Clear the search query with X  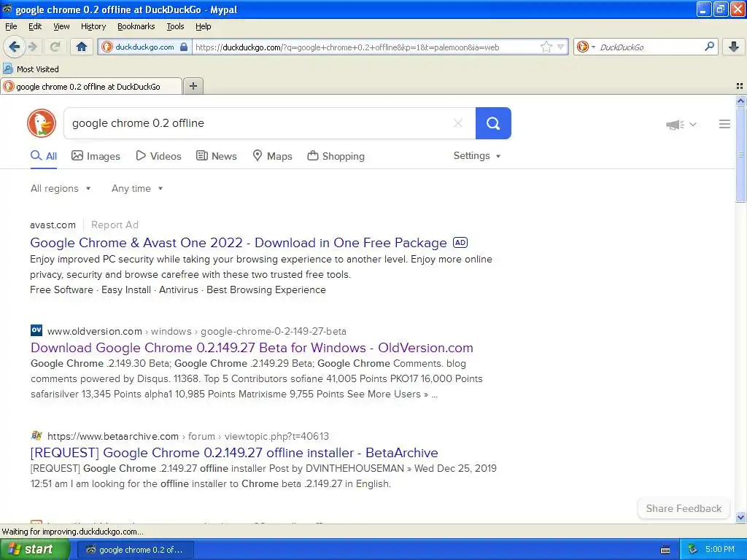pyautogui.click(x=458, y=123)
